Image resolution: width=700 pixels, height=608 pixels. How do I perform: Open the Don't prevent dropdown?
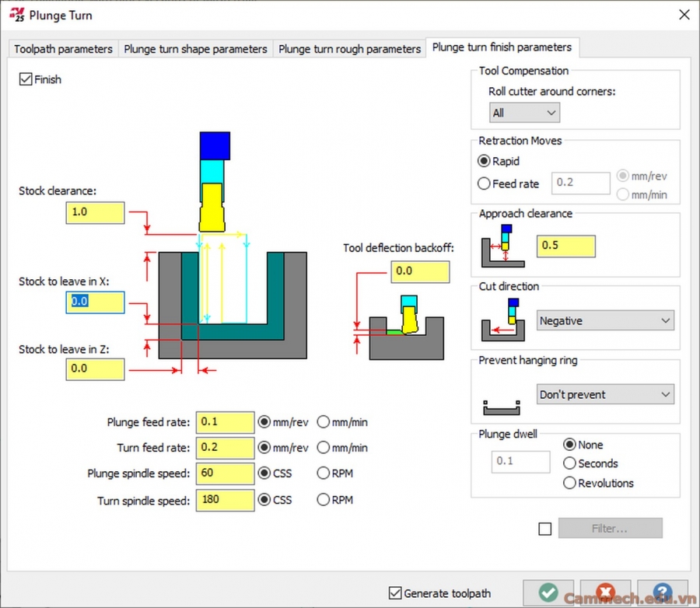pos(605,395)
